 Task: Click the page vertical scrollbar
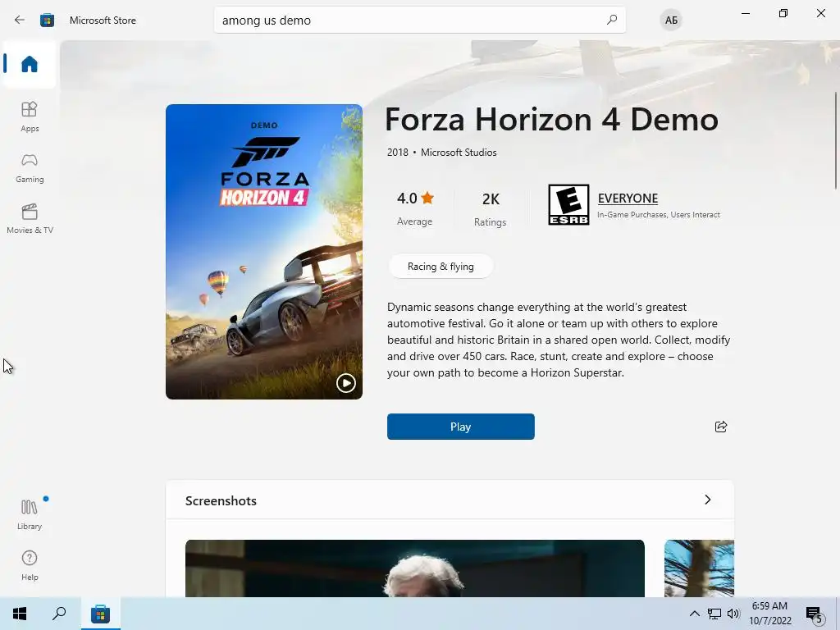click(836, 140)
